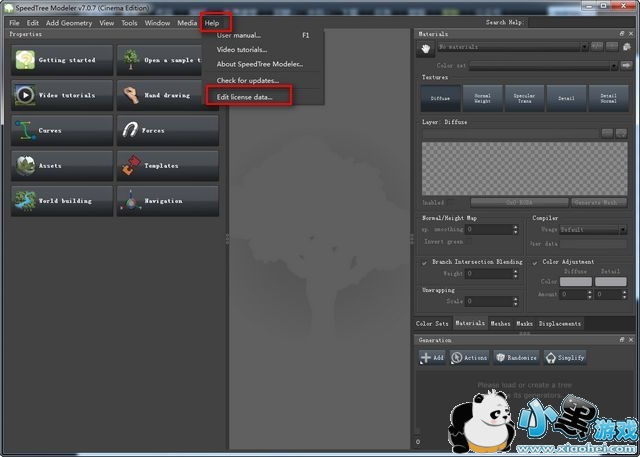
Task: Open the Compiler Usage Default dropdown
Action: coord(593,230)
